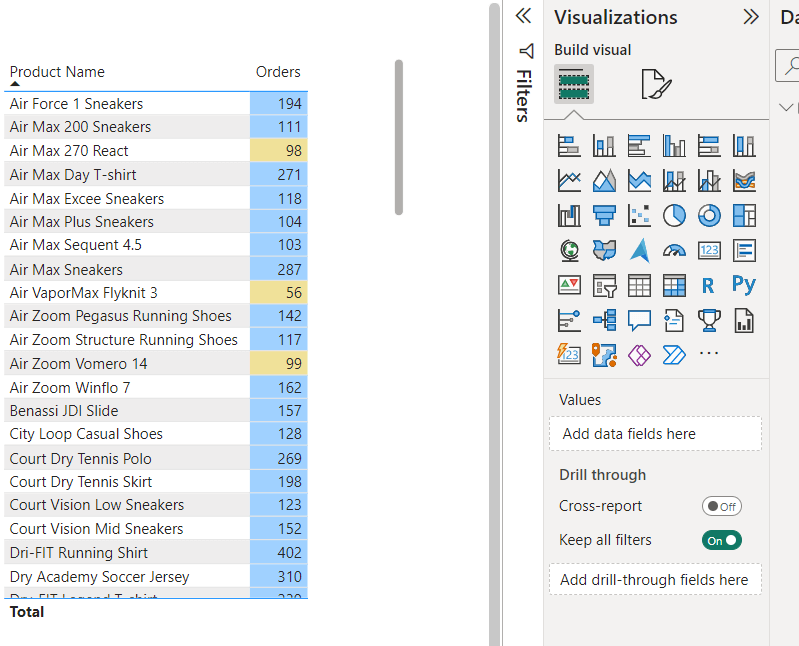Toggle Cross-report drill through switch

[x=722, y=506]
